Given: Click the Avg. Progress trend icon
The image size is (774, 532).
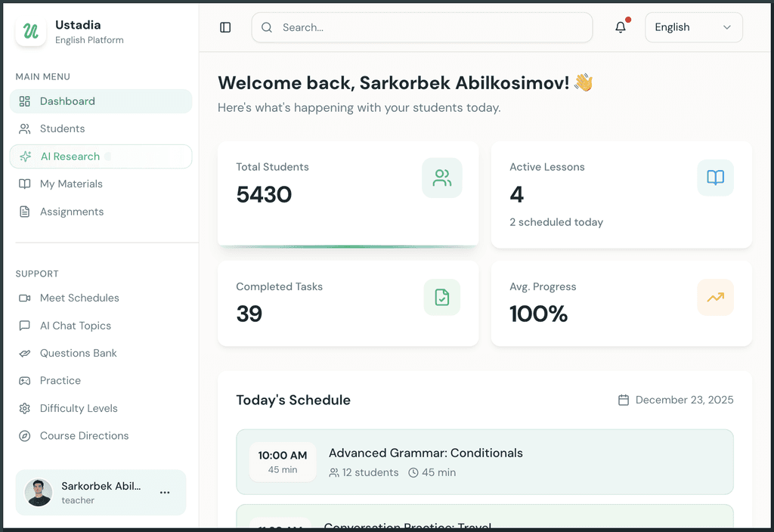Looking at the screenshot, I should (715, 297).
